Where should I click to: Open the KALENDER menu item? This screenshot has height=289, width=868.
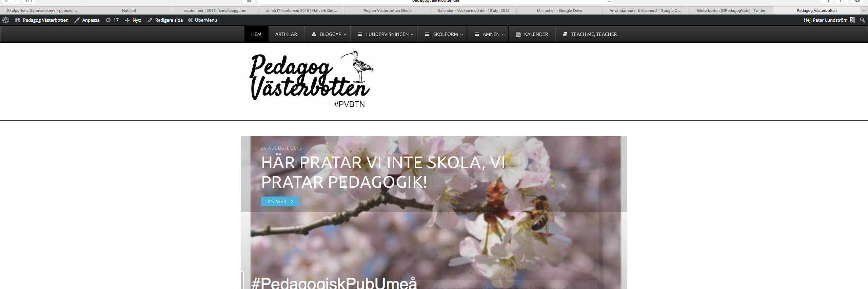tap(532, 34)
